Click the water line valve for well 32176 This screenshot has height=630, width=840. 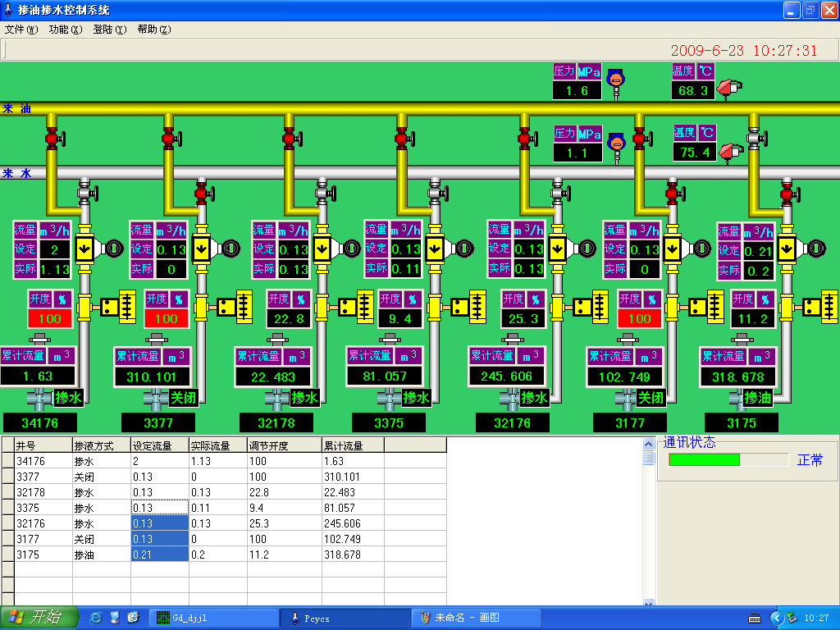pos(559,192)
